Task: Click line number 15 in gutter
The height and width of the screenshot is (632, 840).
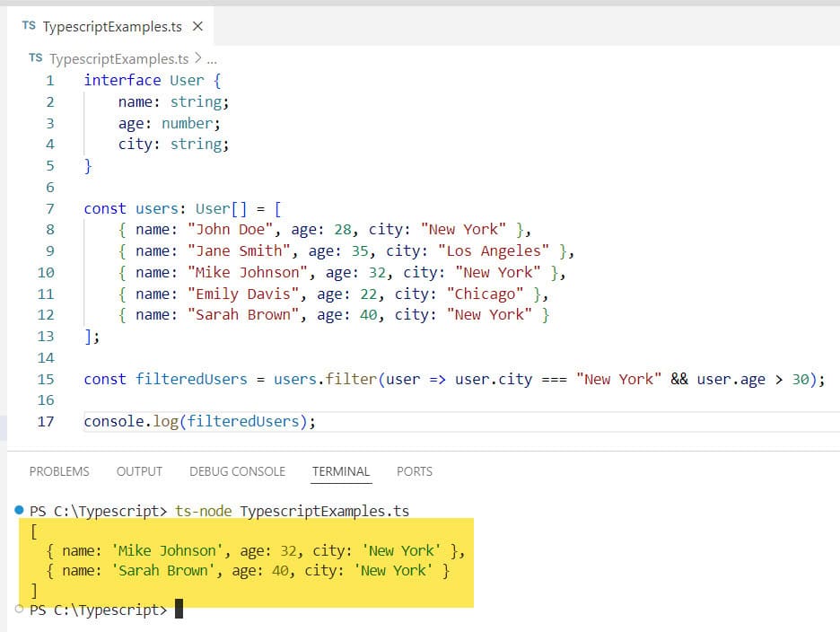Action: tap(46, 379)
